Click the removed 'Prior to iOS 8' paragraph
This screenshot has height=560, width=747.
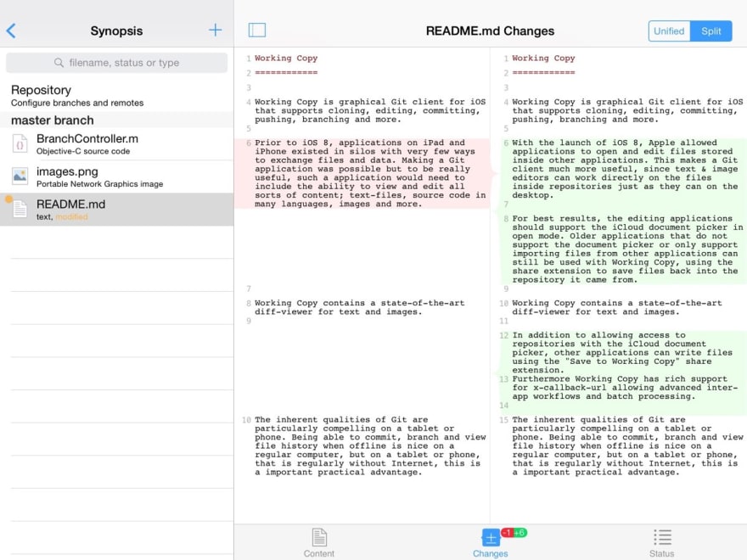click(x=370, y=173)
